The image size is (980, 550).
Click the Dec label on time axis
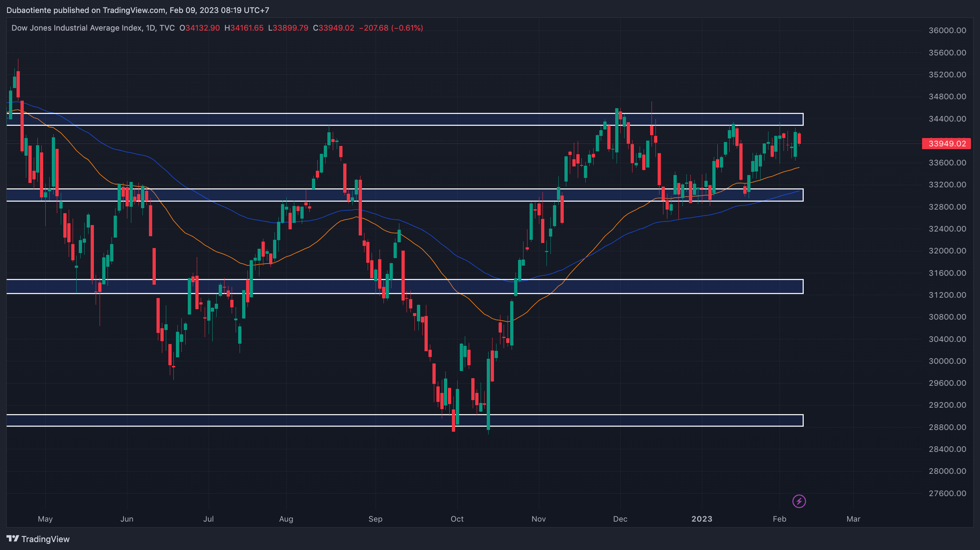tap(620, 519)
